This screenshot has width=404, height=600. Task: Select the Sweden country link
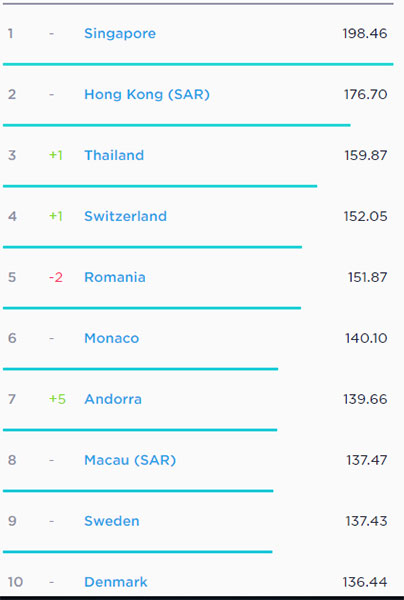(x=112, y=521)
